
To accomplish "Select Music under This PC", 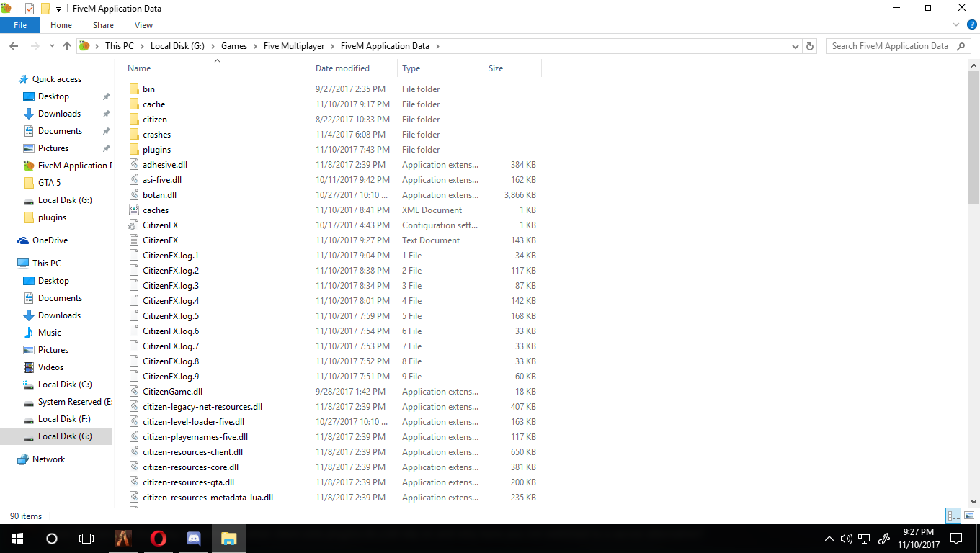I will click(x=50, y=333).
